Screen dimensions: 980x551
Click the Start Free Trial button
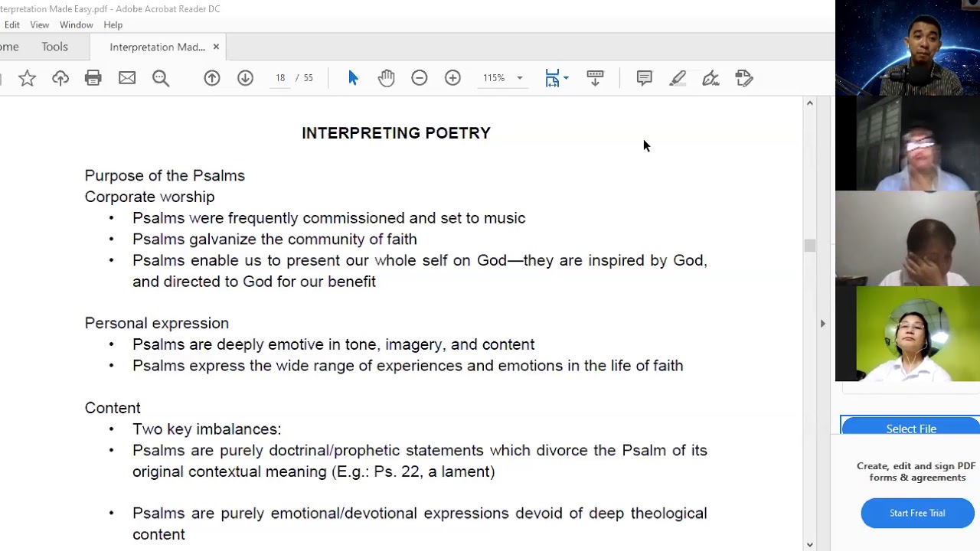pyautogui.click(x=917, y=513)
